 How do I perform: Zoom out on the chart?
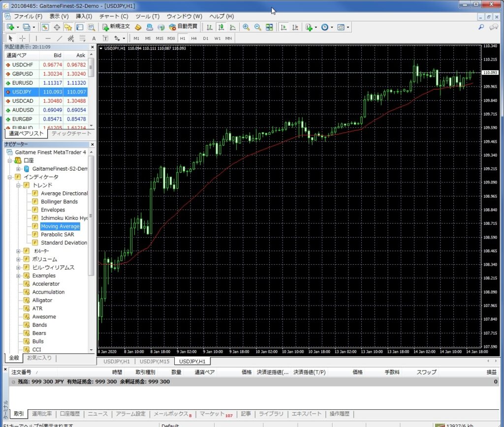(257, 27)
